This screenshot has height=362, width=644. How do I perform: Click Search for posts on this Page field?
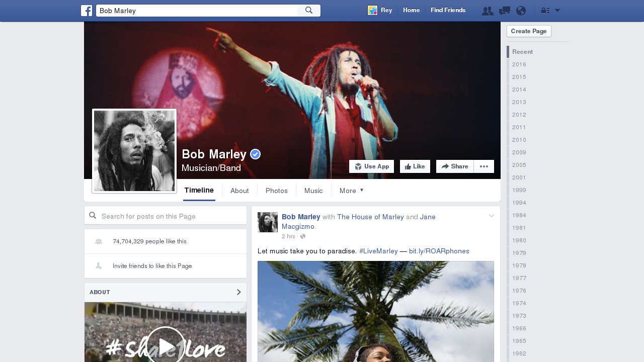(166, 216)
